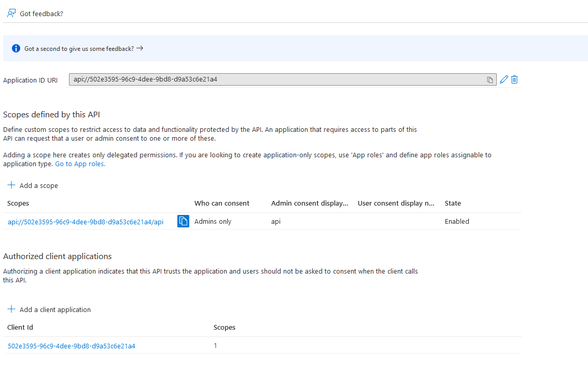Select the Enabled state cell of the api scope
Viewport: 588px width, 379px height.
[x=457, y=221]
